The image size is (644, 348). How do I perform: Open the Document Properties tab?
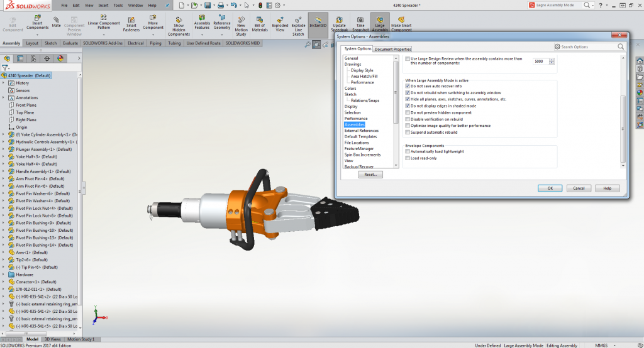[392, 49]
